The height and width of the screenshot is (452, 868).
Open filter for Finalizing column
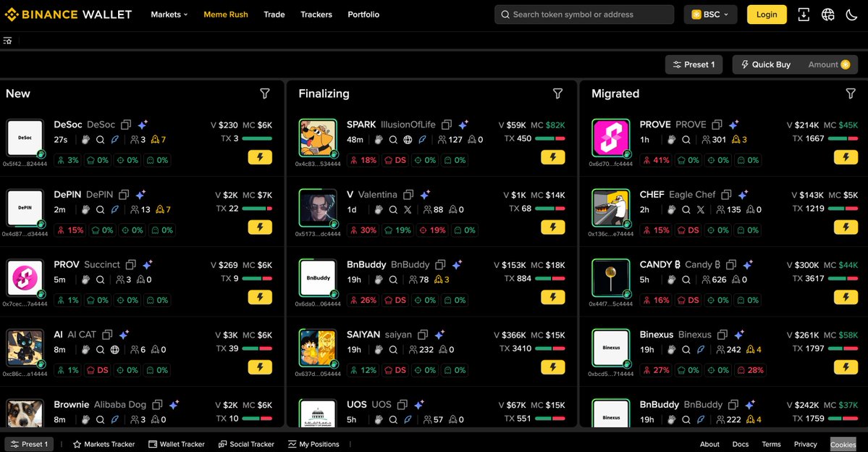(x=558, y=93)
